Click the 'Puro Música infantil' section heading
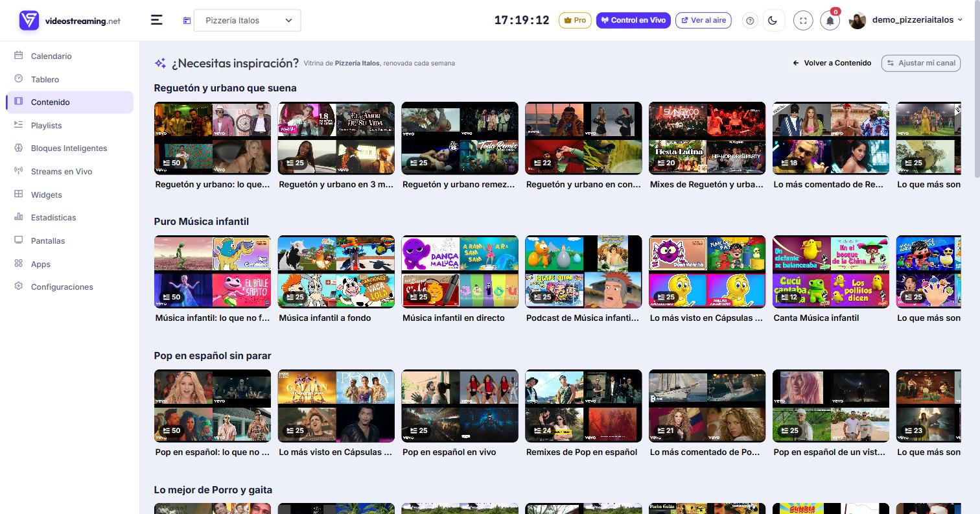980x514 pixels. [x=202, y=222]
